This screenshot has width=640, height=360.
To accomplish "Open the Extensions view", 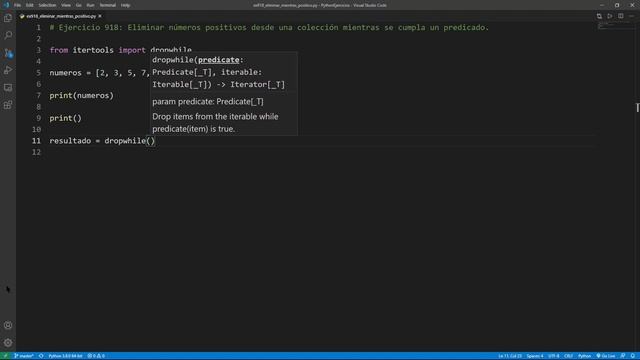I will click(x=8, y=105).
